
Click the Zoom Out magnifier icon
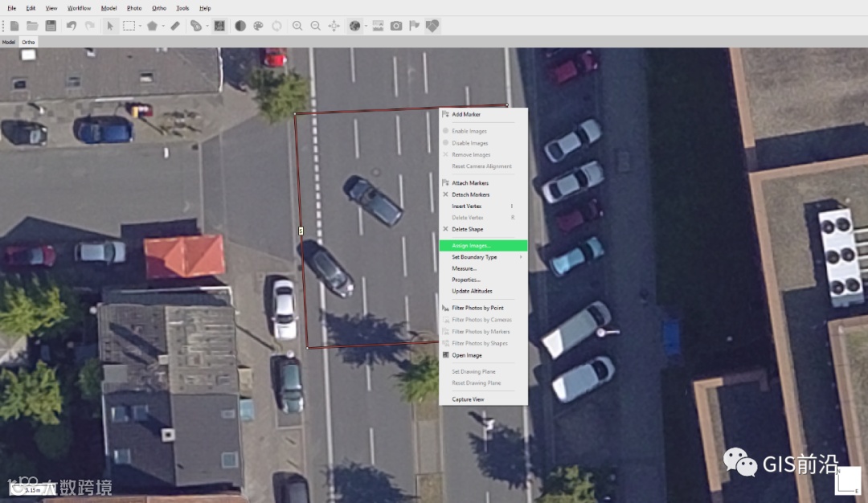coord(316,26)
